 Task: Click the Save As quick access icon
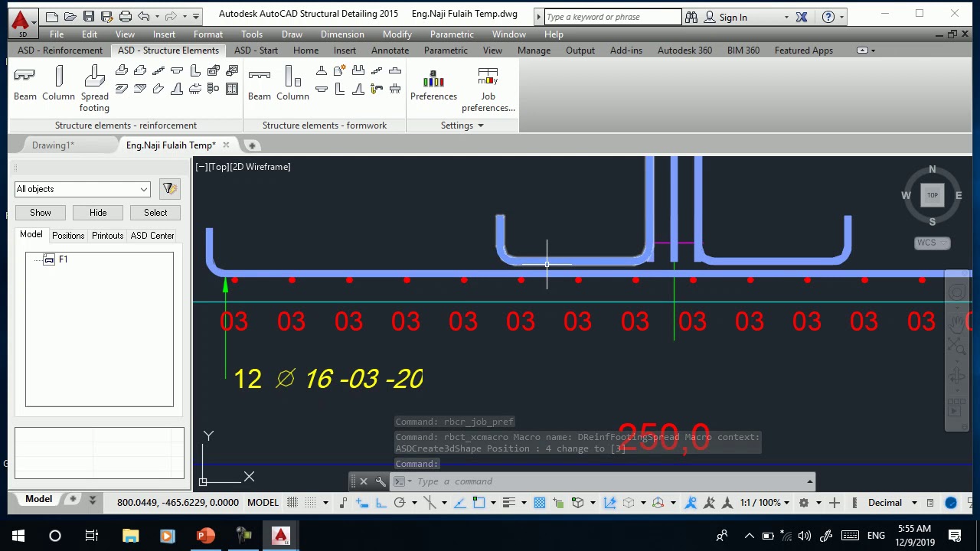point(106,16)
